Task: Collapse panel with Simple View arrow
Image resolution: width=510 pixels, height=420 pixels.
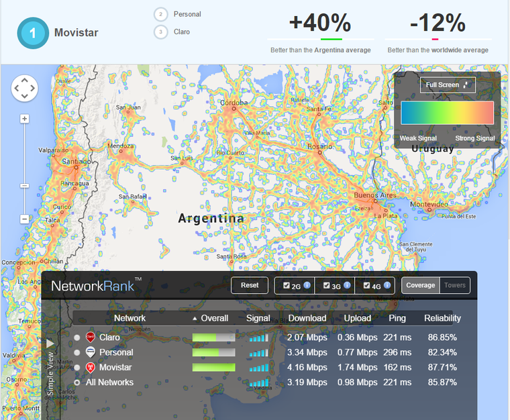Action: pyautogui.click(x=50, y=344)
